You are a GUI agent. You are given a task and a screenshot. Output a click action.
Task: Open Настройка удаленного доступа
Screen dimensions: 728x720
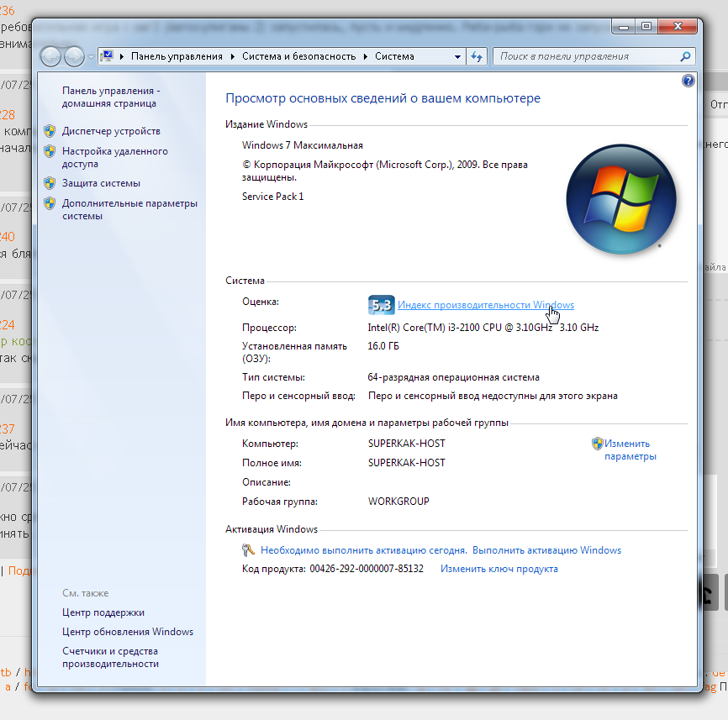point(115,157)
